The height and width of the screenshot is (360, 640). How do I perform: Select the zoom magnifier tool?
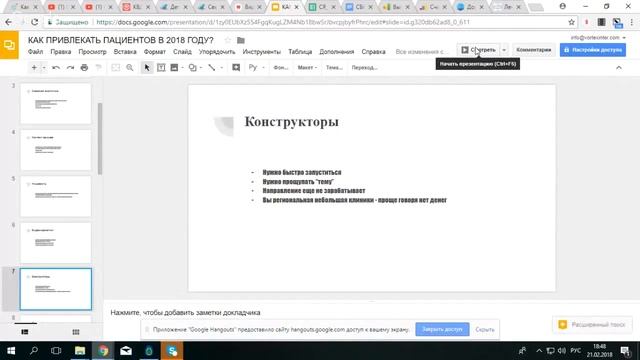(x=130, y=68)
